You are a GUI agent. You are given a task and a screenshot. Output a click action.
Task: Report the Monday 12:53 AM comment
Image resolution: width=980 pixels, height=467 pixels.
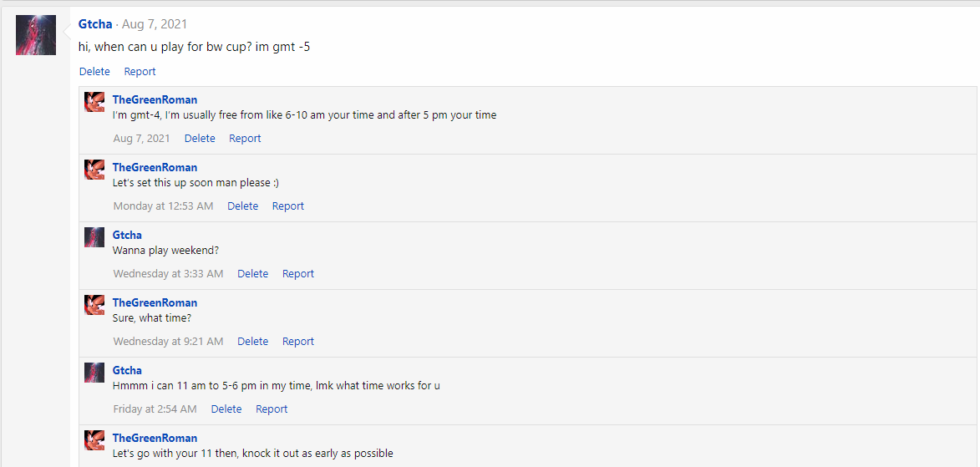288,206
